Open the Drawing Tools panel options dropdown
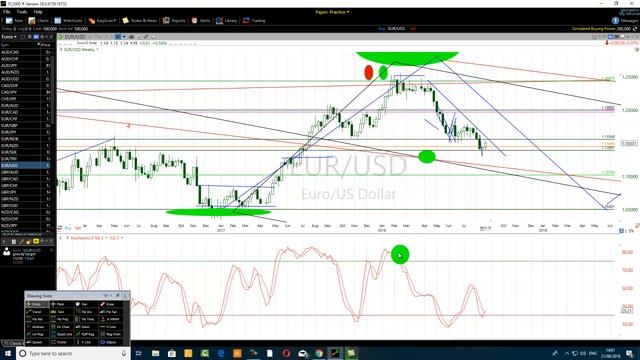This screenshot has height=360, width=640. 111,296
